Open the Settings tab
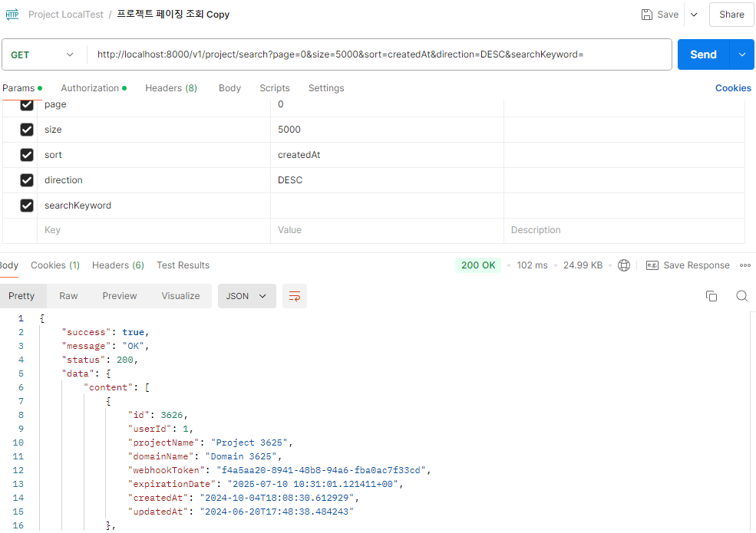 pos(326,88)
